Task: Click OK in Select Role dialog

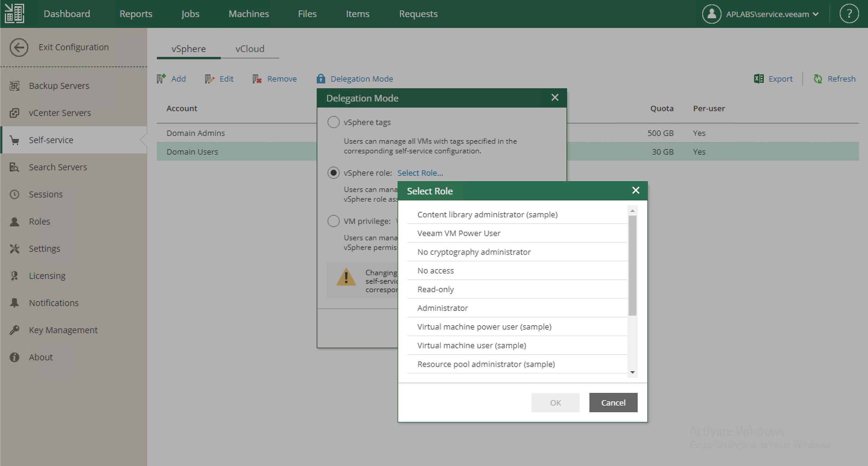Action: [555, 403]
